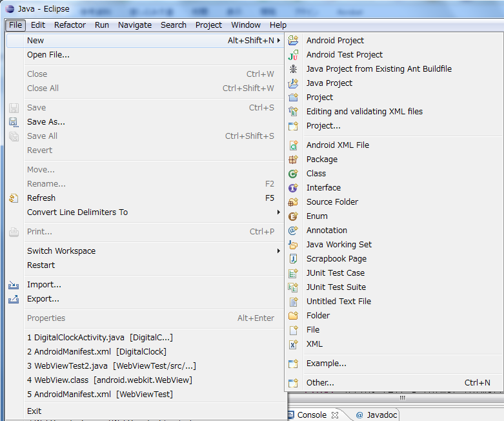Click the JUnit Test Suite icon
The height and width of the screenshot is (421, 504).
pos(293,287)
